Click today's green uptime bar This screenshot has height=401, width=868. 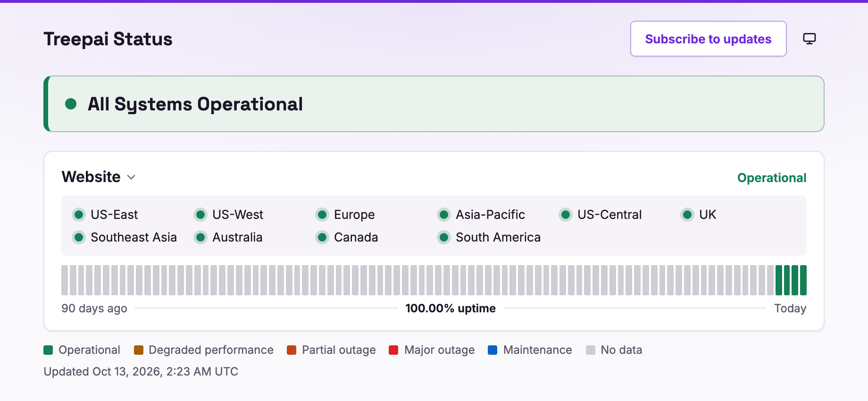[803, 280]
